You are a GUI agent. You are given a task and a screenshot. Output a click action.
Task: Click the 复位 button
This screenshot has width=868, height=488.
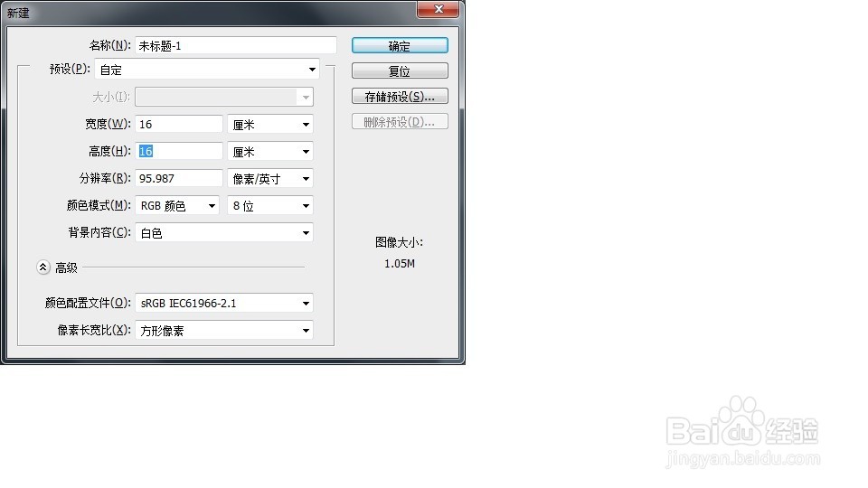pos(400,70)
